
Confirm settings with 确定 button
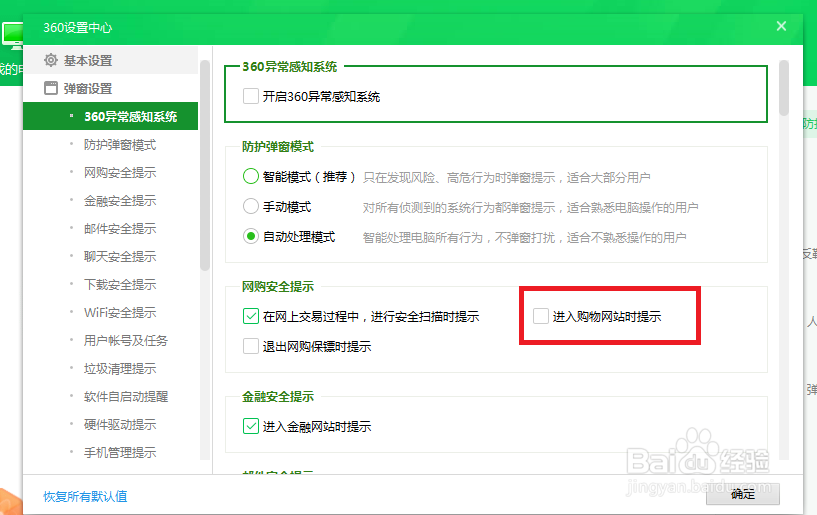click(x=742, y=494)
